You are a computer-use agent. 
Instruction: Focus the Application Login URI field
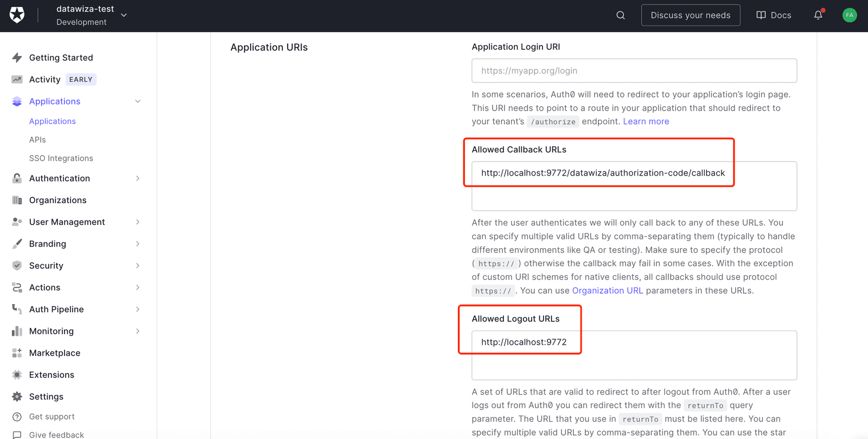point(634,70)
